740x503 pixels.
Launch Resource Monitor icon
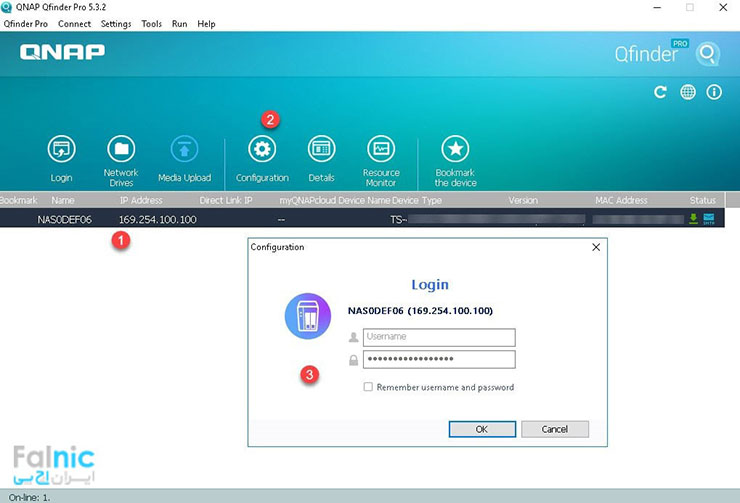click(381, 150)
